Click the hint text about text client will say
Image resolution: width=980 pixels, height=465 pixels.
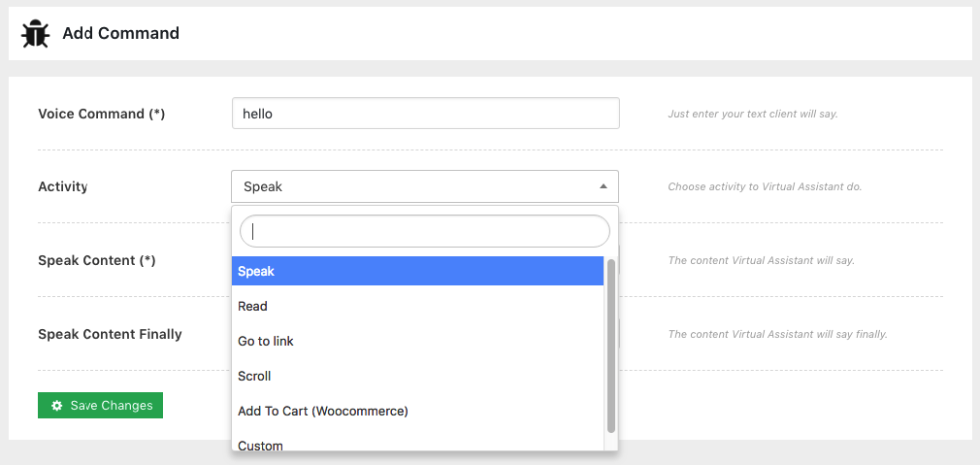click(753, 115)
